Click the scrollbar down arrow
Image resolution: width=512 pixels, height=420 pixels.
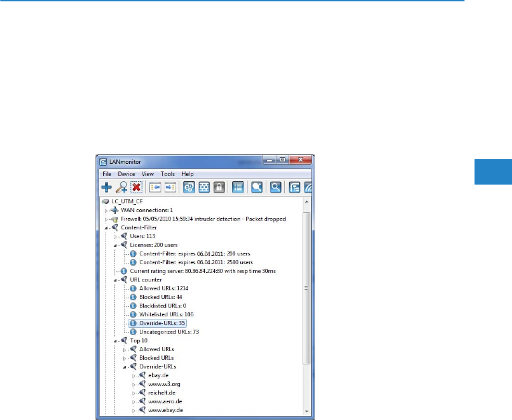(307, 411)
